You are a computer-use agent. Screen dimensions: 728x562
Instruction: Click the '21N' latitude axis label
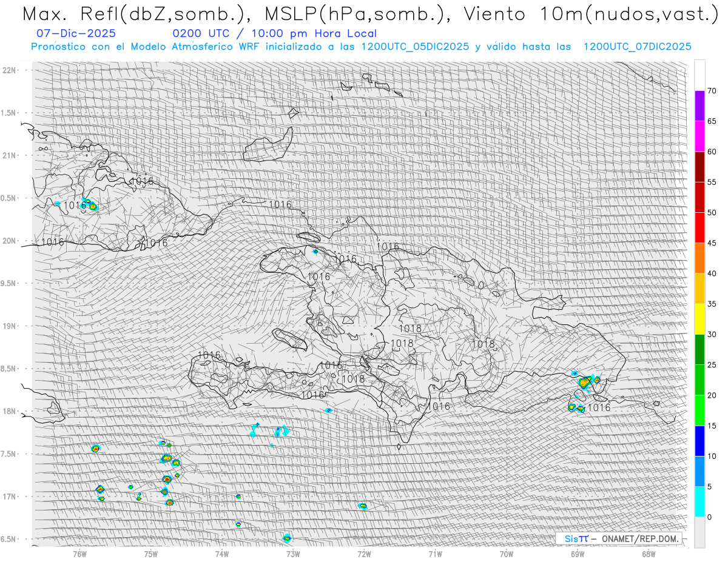pyautogui.click(x=10, y=155)
